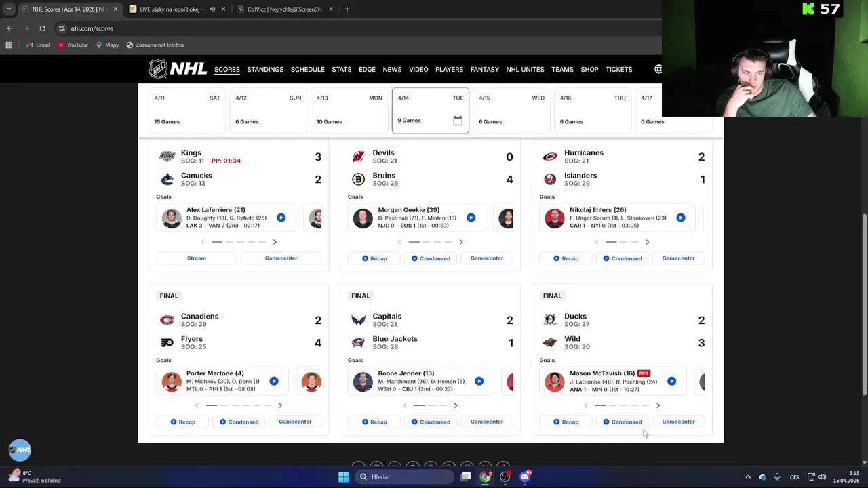Play Morgan Geekie goal video

pos(471,218)
